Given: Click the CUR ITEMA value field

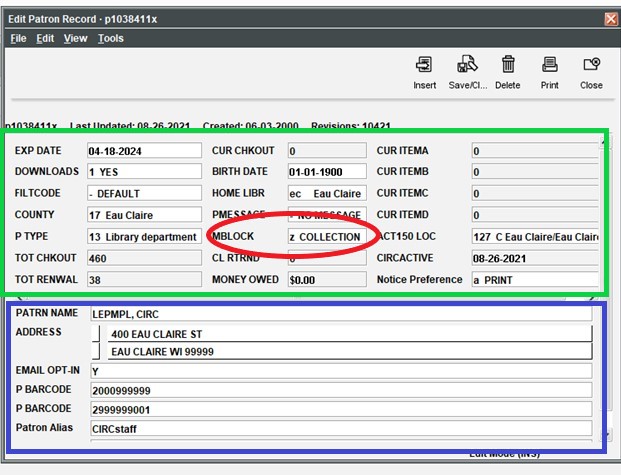Looking at the screenshot, I should [x=535, y=151].
